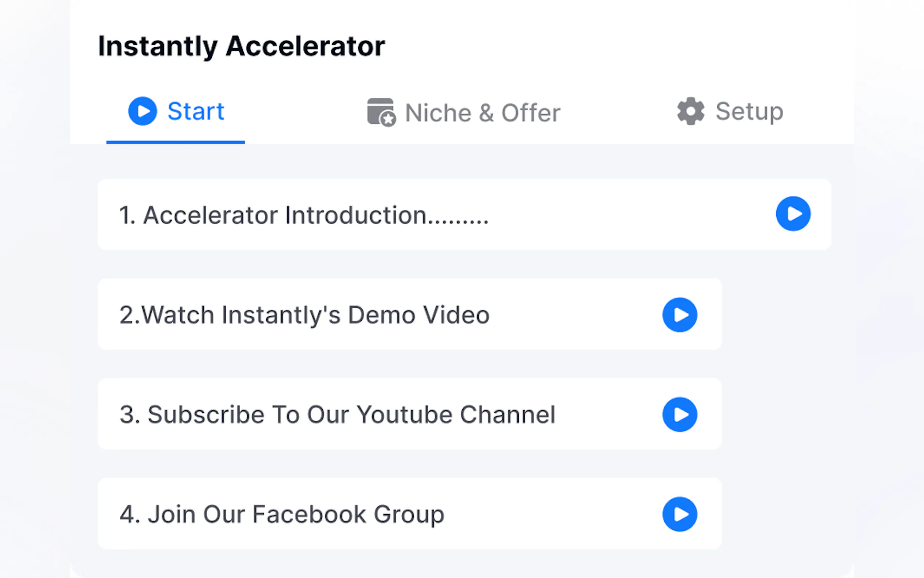Select '4. Join Our Facebook Group' text
This screenshot has width=924, height=578.
(282, 515)
